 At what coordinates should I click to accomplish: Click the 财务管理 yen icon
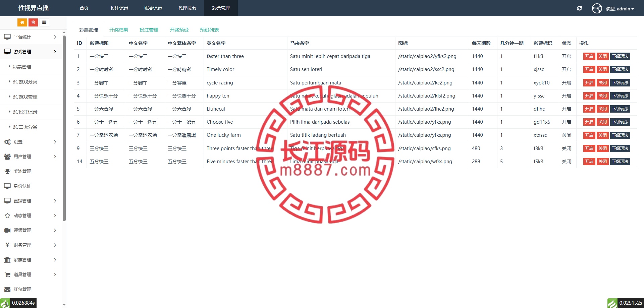pos(7,245)
